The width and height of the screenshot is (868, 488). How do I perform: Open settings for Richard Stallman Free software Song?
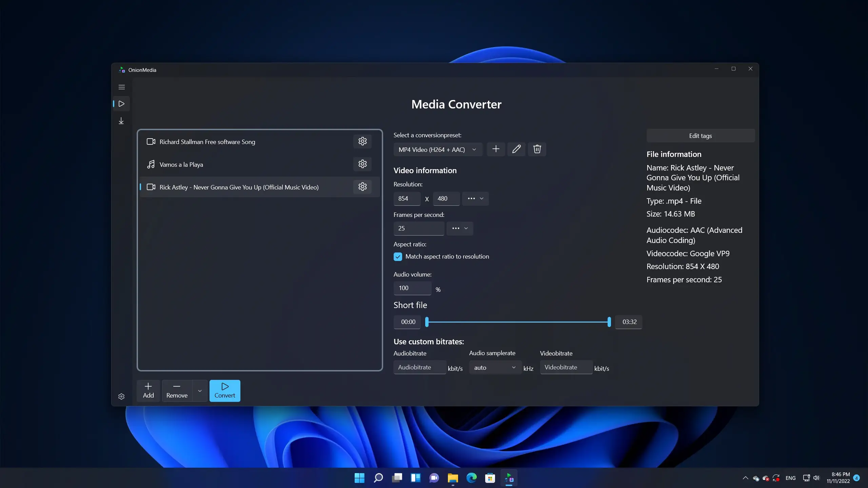pyautogui.click(x=362, y=141)
